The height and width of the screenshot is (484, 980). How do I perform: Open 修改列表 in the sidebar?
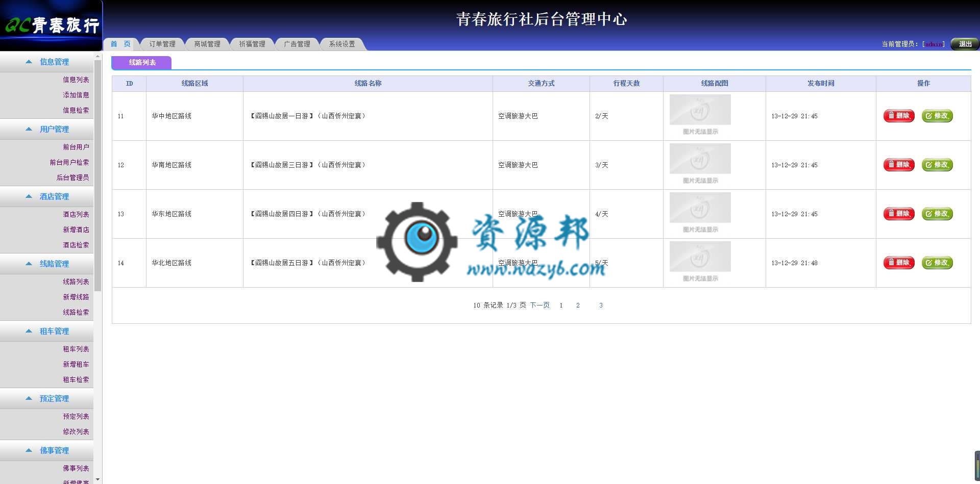(x=76, y=431)
